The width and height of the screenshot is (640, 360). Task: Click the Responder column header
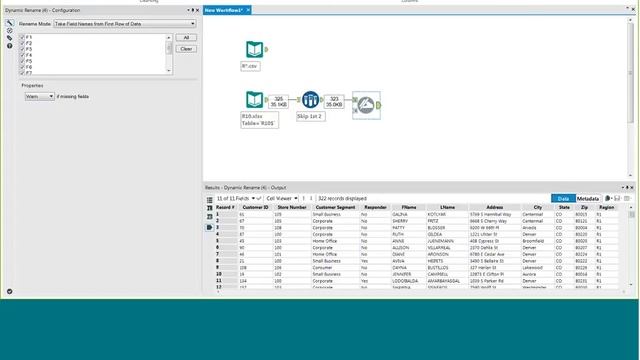click(x=376, y=207)
